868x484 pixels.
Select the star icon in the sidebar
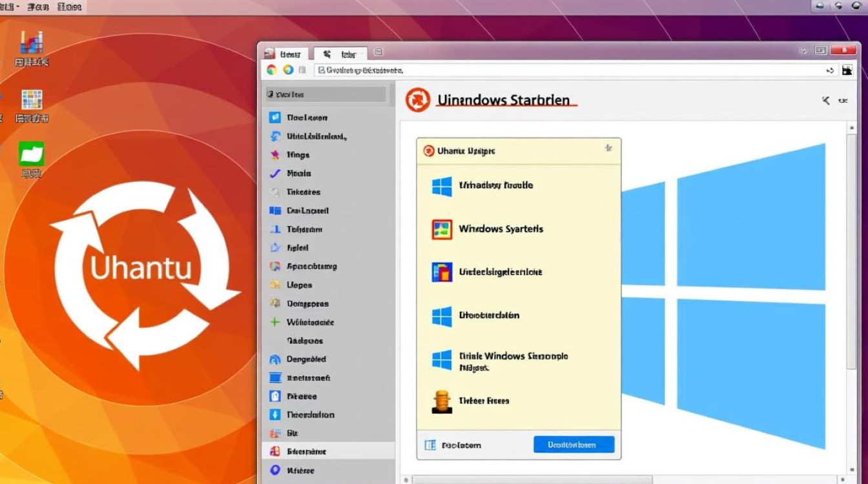[276, 155]
